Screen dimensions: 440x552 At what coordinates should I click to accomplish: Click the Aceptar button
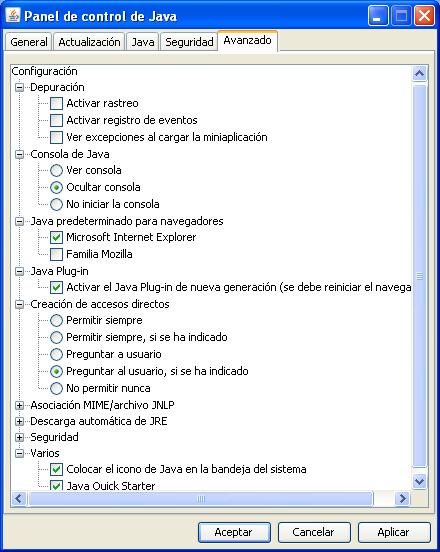click(x=234, y=532)
